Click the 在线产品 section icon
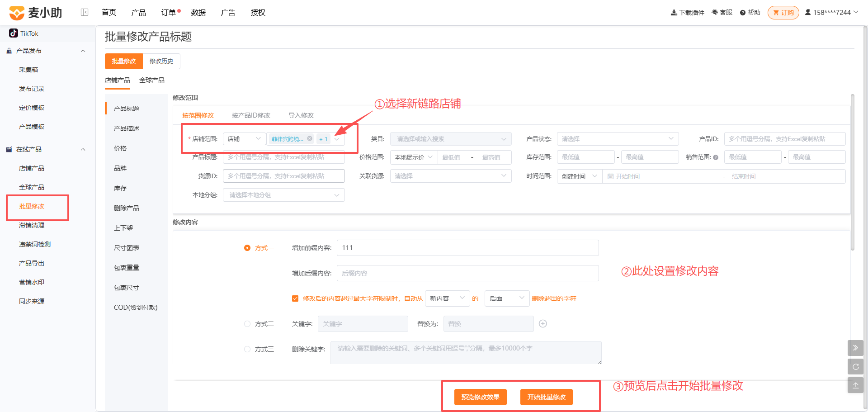This screenshot has height=412, width=868. pos(9,149)
